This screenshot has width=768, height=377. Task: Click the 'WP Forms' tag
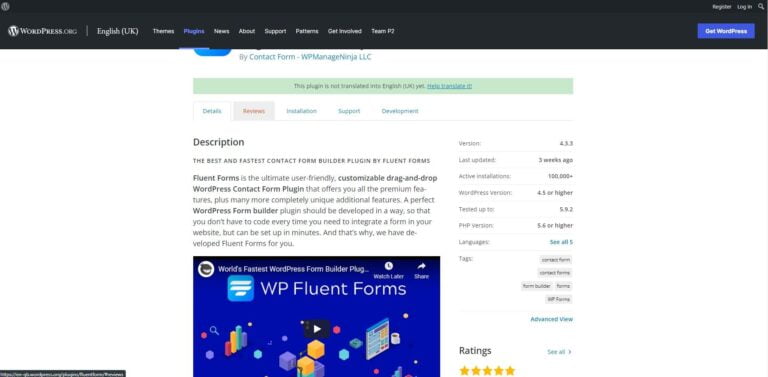tap(558, 299)
